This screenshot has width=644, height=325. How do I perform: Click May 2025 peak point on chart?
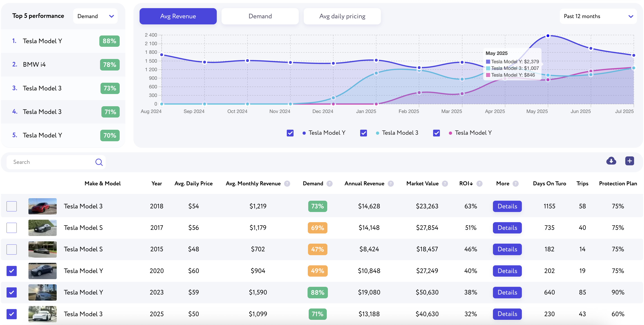[x=548, y=36]
